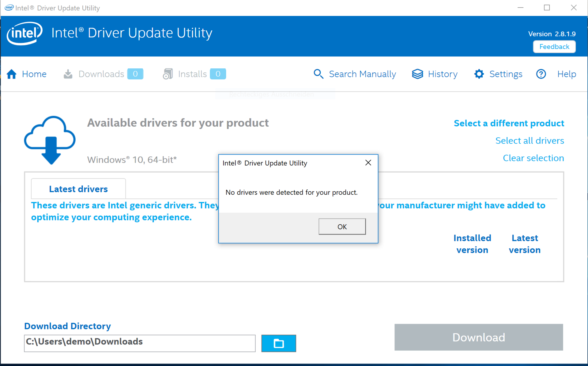Click the grey Download button

(478, 337)
